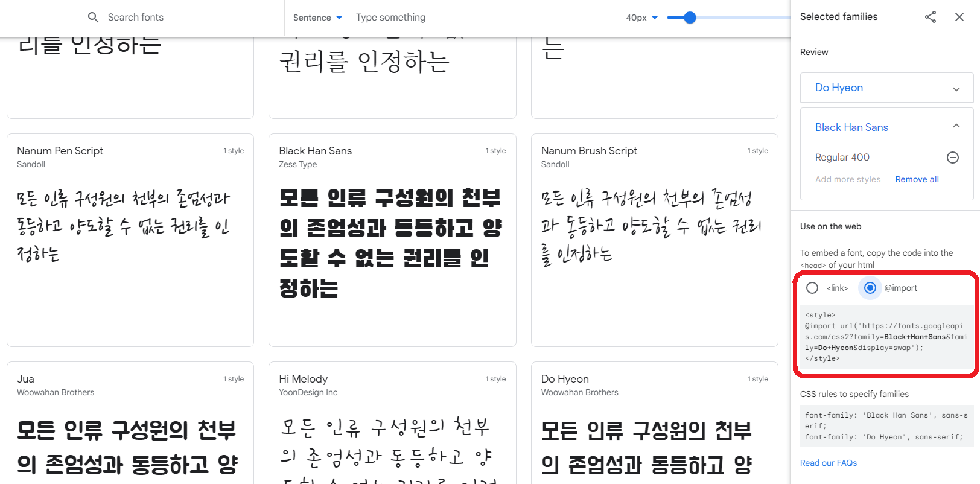Open the Sentence preview type dropdown

pyautogui.click(x=317, y=18)
